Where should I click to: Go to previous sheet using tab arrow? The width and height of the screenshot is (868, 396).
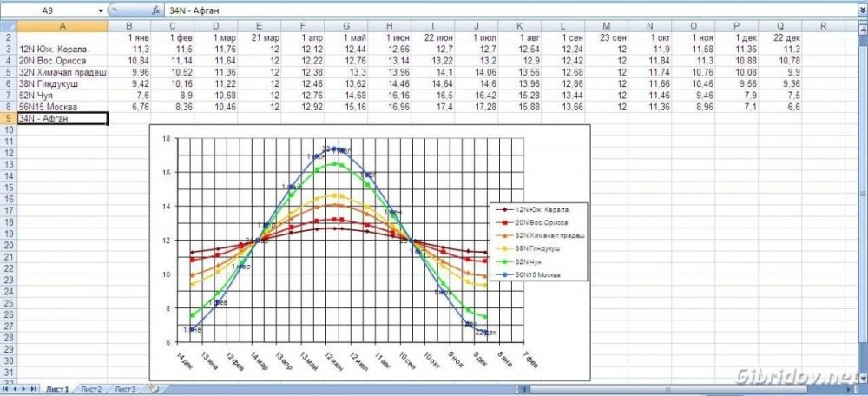tap(15, 389)
